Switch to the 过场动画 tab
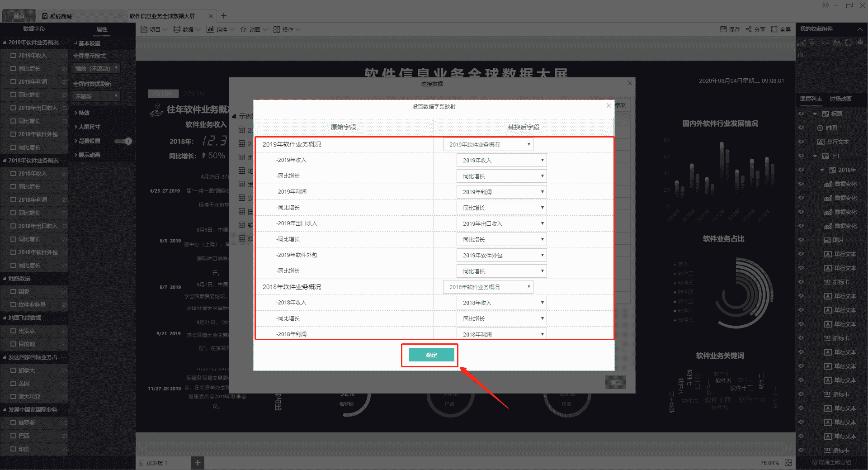The image size is (868, 470). 840,99
